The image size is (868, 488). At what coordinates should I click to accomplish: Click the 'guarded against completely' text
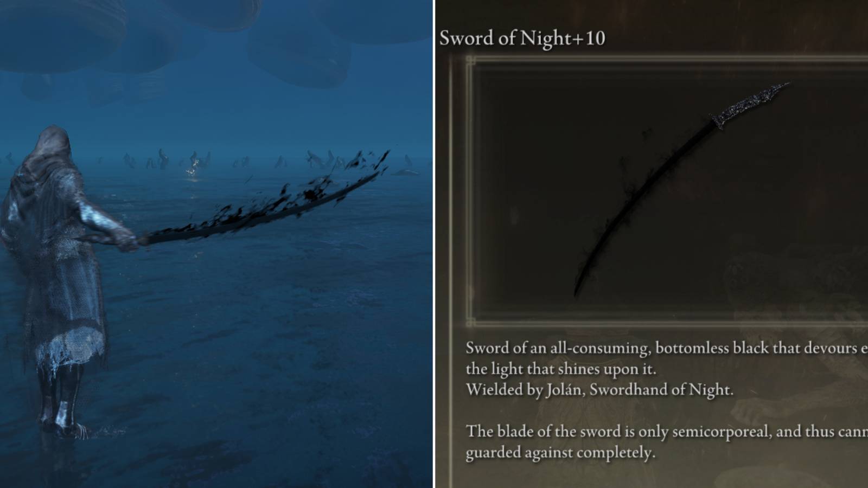pyautogui.click(x=560, y=453)
